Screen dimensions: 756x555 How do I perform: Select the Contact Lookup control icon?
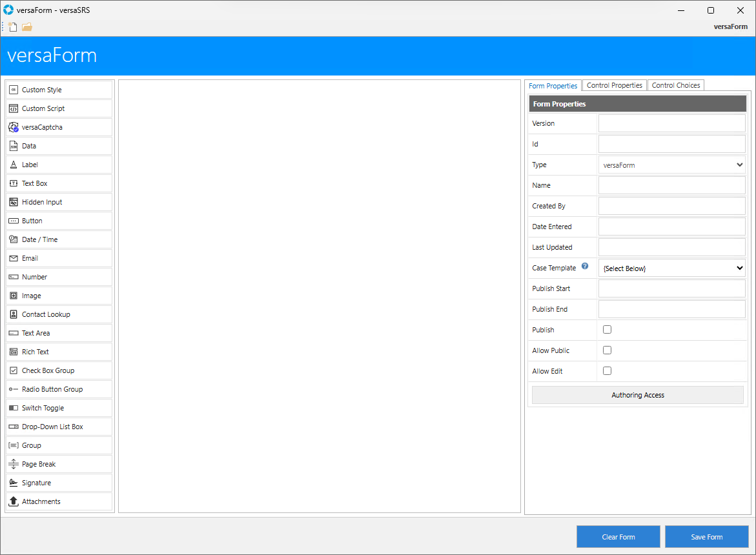coord(14,314)
